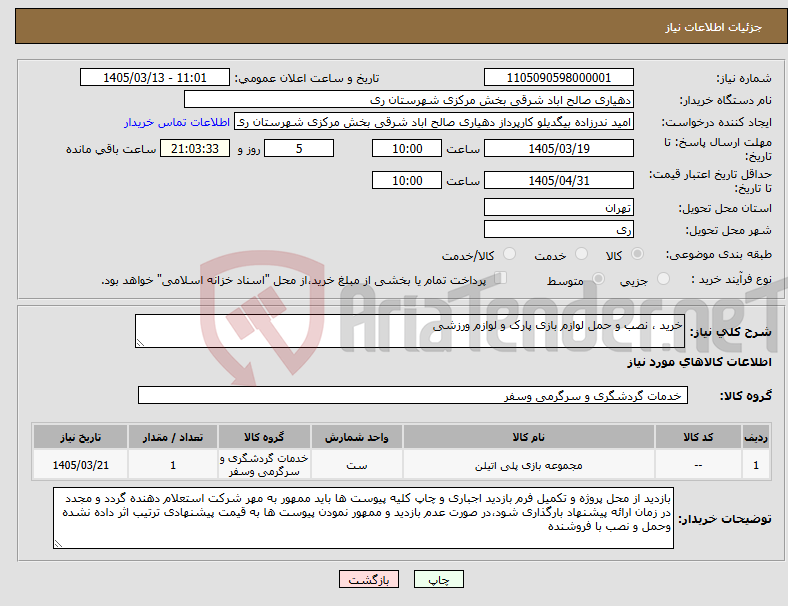Screen dimensions: 788x606
Task: Click the شماره نیاز field 1105090598000001
Action: (558, 77)
